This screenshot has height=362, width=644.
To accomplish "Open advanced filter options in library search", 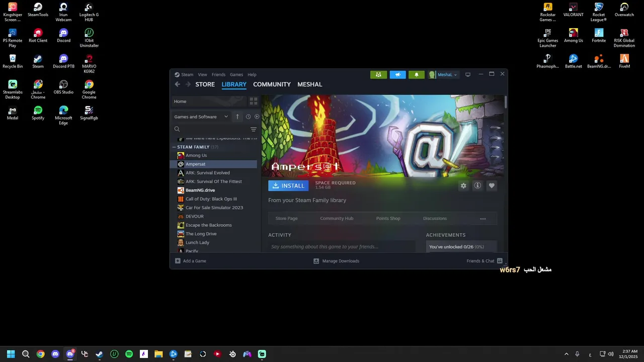I will (254, 129).
